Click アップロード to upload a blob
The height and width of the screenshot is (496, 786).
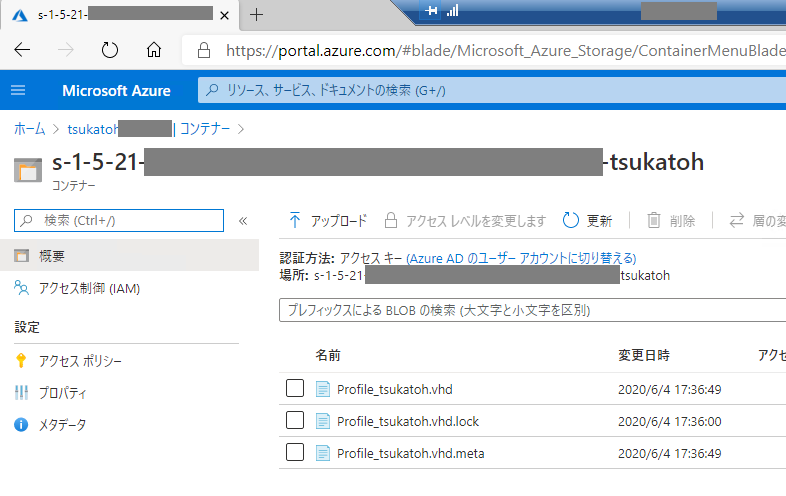point(328,221)
